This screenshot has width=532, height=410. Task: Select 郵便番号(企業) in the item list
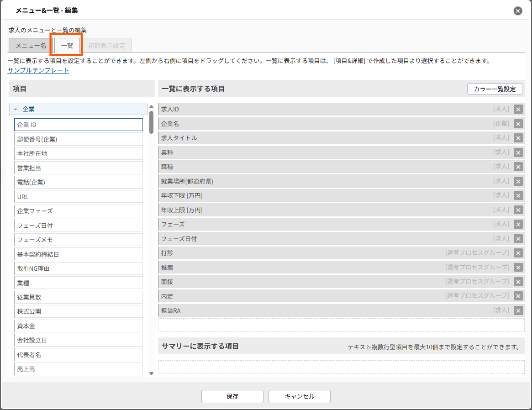click(79, 139)
